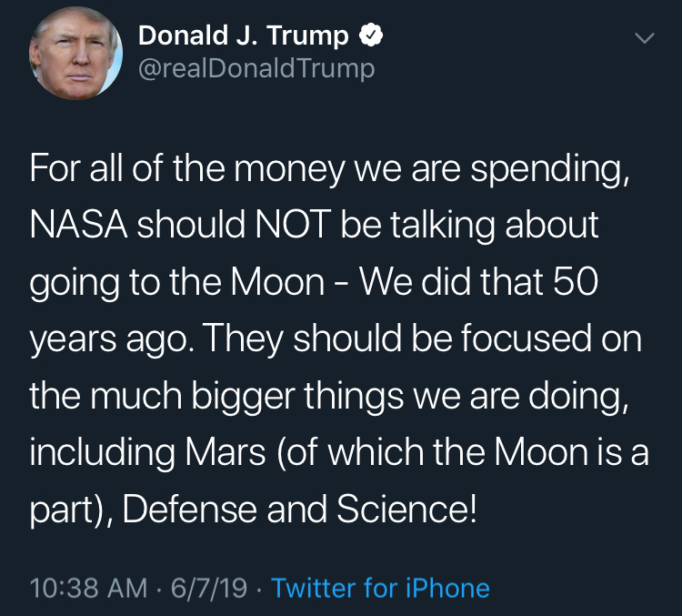Click the blue verified checkmark badge
Screen dimensions: 682x616
370,37
